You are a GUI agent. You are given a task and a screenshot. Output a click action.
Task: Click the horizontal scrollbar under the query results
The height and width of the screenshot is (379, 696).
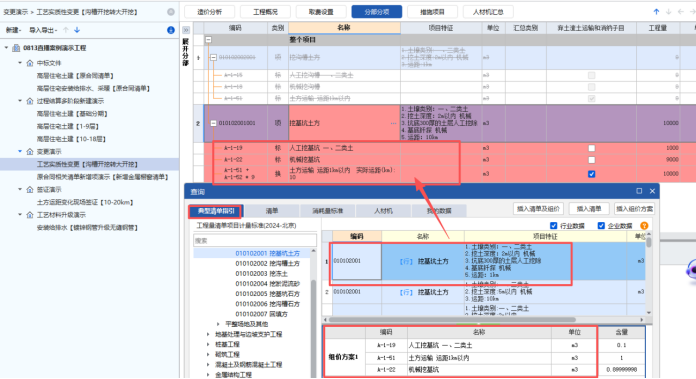click(x=452, y=320)
